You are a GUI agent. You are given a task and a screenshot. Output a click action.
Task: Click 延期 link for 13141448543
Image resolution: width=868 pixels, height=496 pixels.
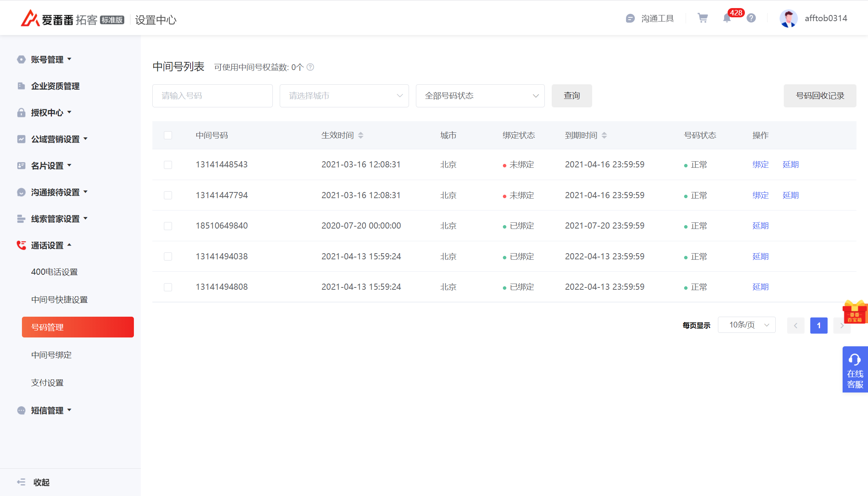791,165
